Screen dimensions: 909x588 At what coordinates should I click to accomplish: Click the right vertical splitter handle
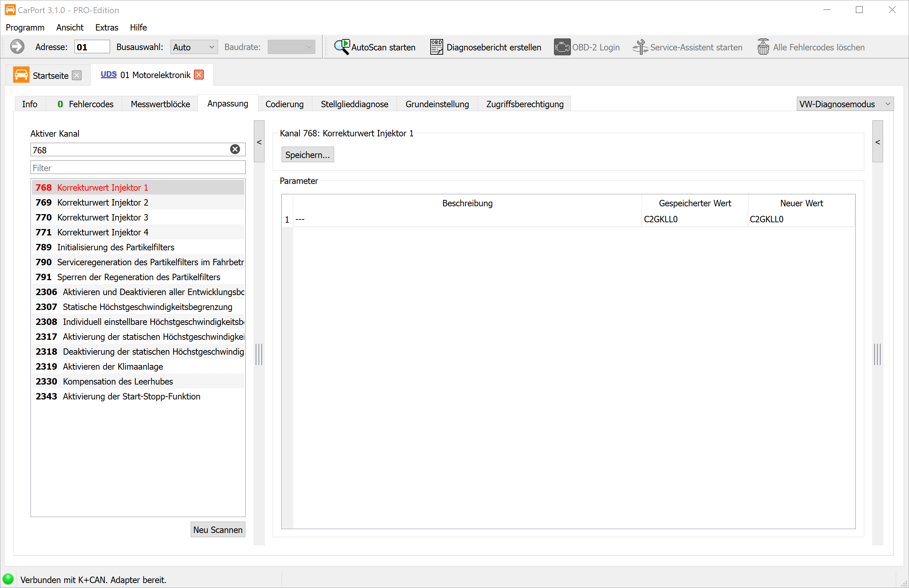coord(877,354)
